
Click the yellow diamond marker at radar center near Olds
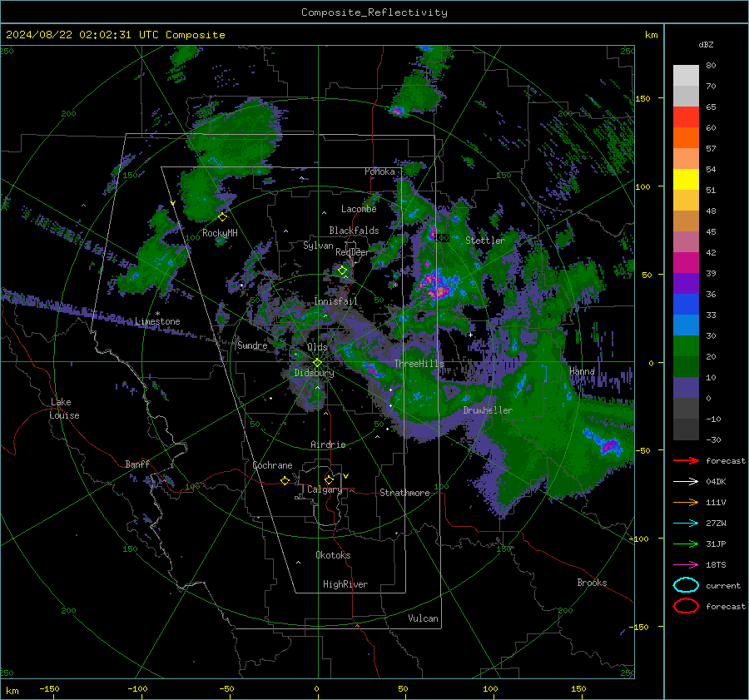(317, 363)
